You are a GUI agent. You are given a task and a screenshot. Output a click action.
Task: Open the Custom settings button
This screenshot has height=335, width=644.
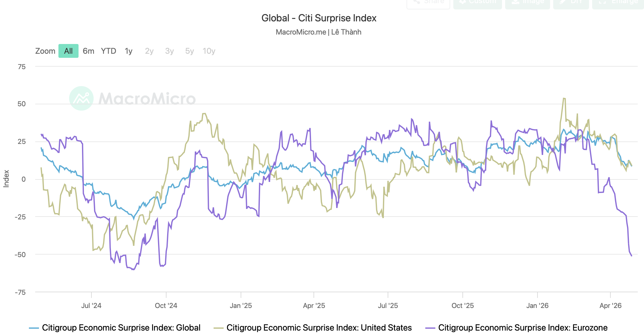pos(478,3)
